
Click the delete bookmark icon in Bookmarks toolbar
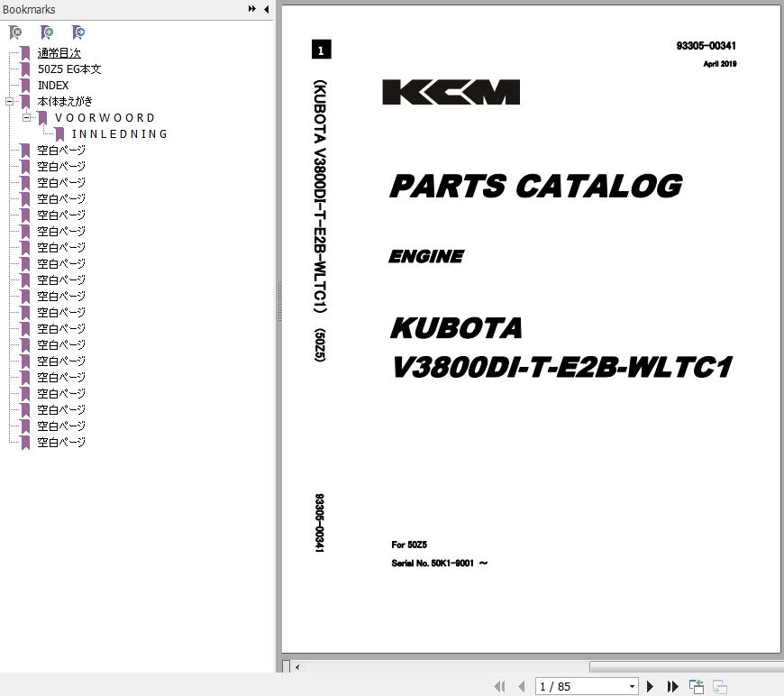pos(15,32)
